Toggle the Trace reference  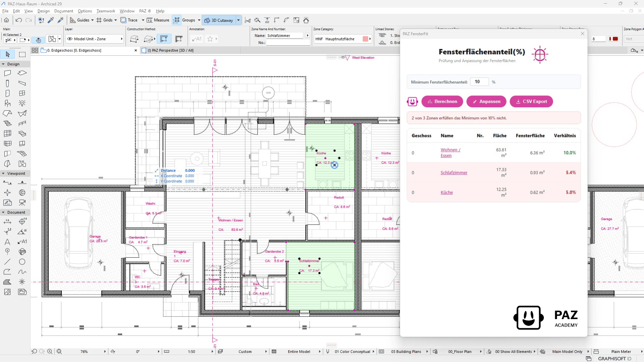pyautogui.click(x=129, y=20)
